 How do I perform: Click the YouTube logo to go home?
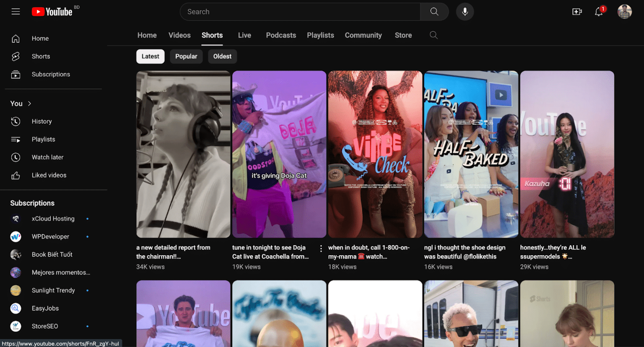click(x=52, y=11)
